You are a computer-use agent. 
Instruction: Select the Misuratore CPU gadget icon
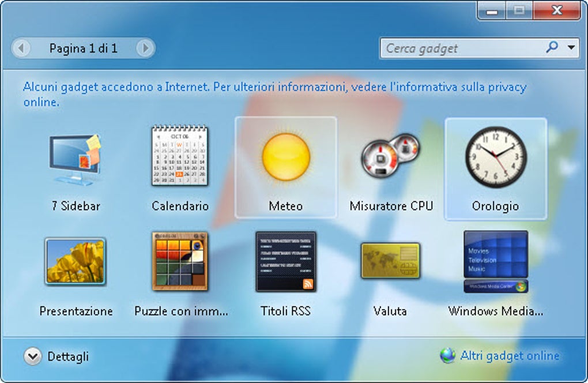pos(390,155)
